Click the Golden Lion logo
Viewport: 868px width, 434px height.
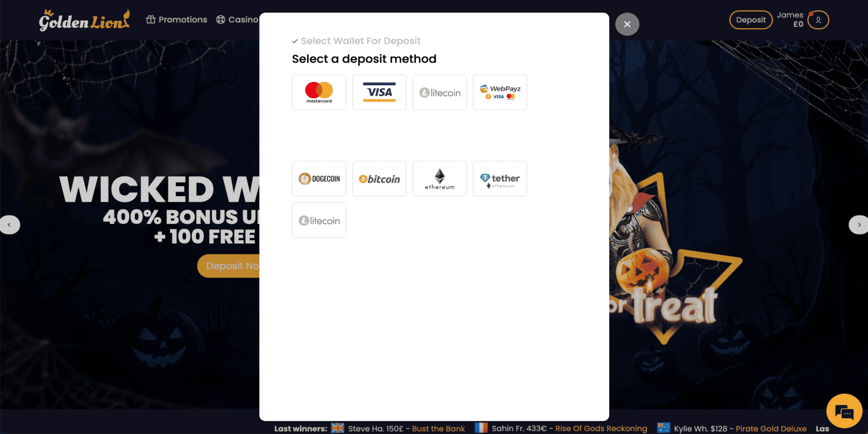click(84, 21)
